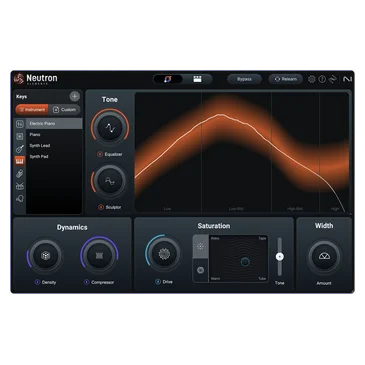
Task: Select the Piano preset
Action: (x=35, y=135)
